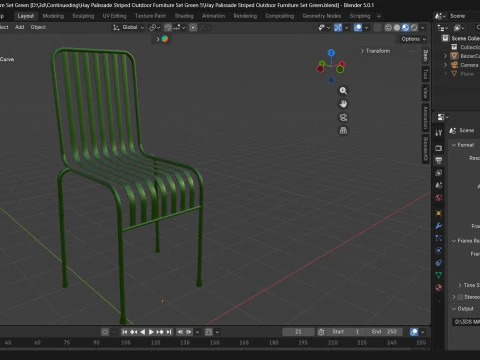Image resolution: width=480 pixels, height=360 pixels.
Task: Switch to material preview shading
Action: [x=405, y=27]
